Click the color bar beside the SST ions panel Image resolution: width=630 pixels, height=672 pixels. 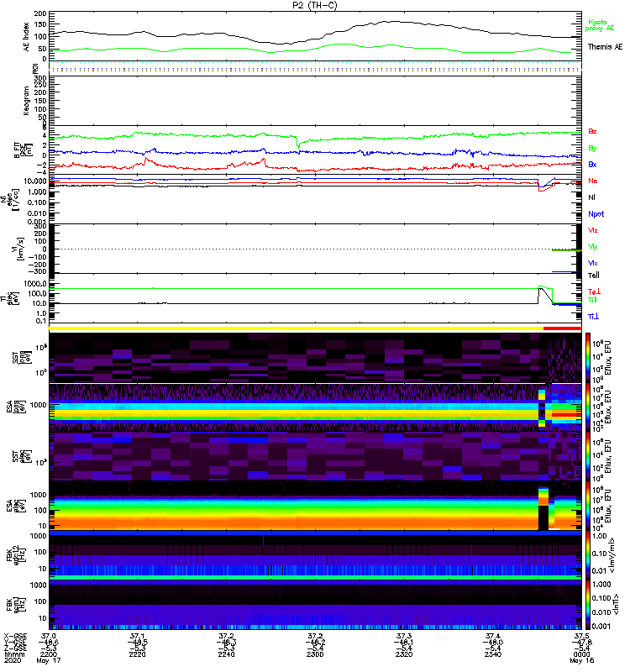pyautogui.click(x=588, y=358)
